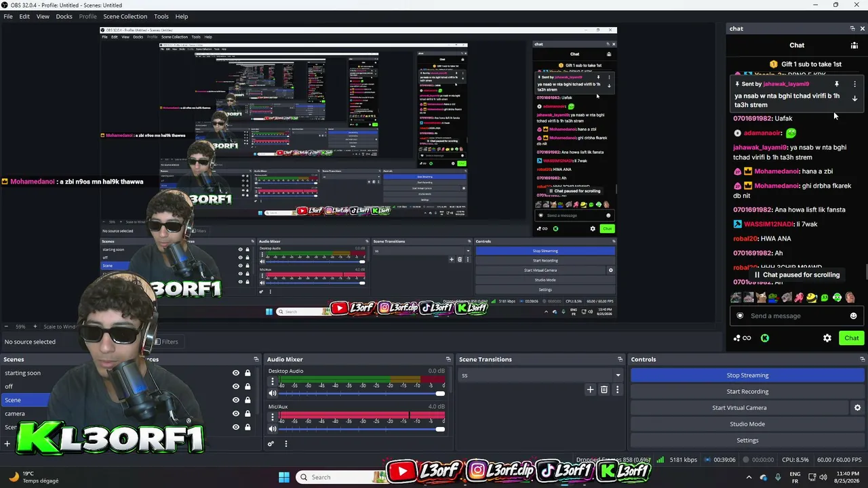The width and height of the screenshot is (868, 488).
Task: Resume chat via 'Chat paused for scrolling'
Action: click(x=797, y=275)
